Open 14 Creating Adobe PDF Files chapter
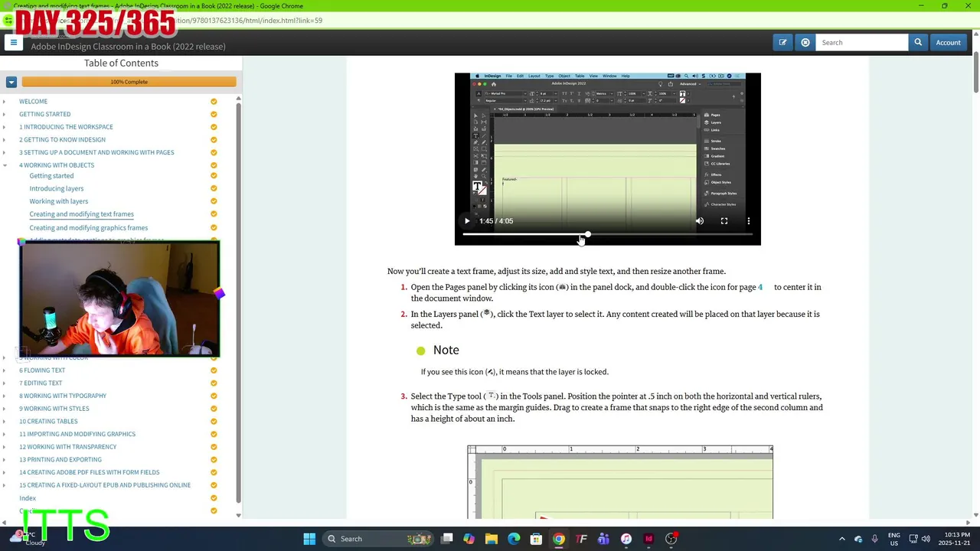 (x=90, y=472)
